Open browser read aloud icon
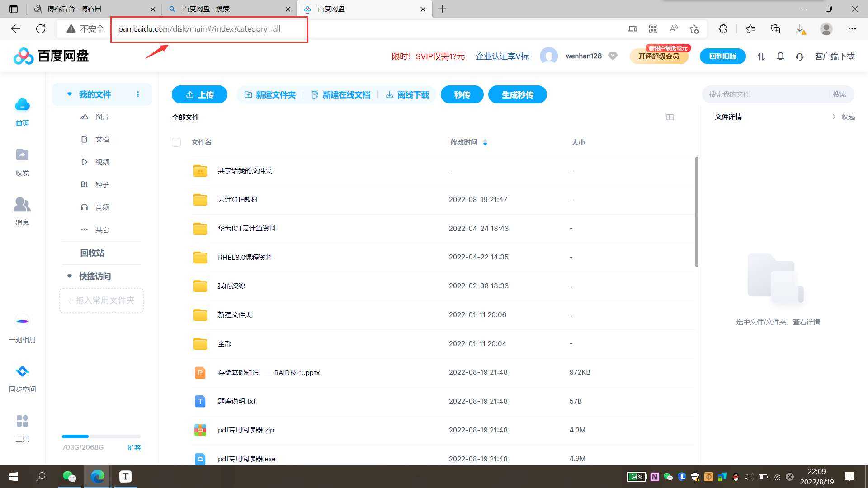 674,29
